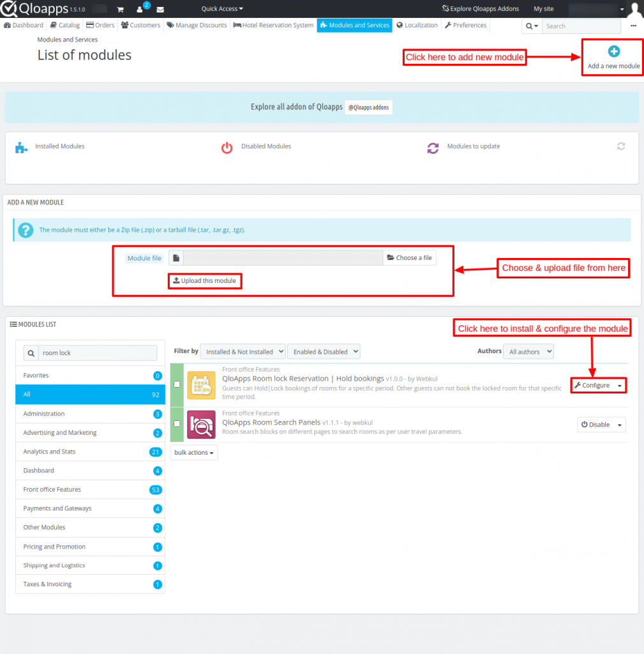Click the Room lock Reservation module icon
This screenshot has width=644, height=654.
[x=201, y=385]
